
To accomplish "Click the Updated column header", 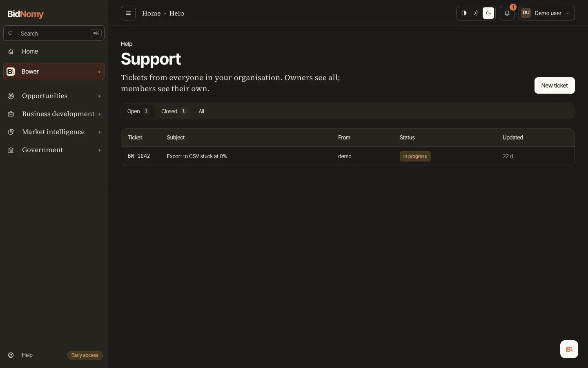I will click(513, 137).
